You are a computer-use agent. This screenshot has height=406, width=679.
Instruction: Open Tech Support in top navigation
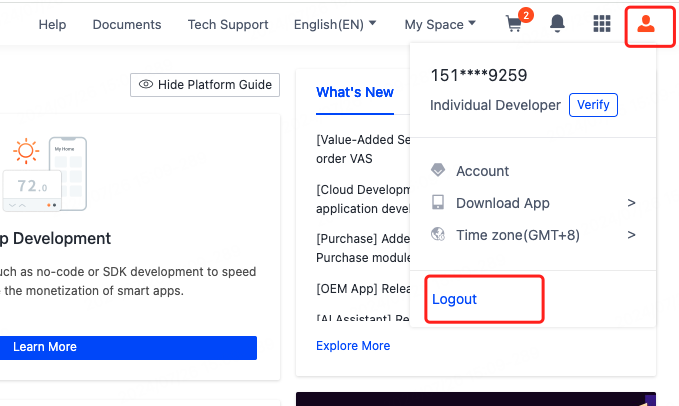[x=228, y=24]
